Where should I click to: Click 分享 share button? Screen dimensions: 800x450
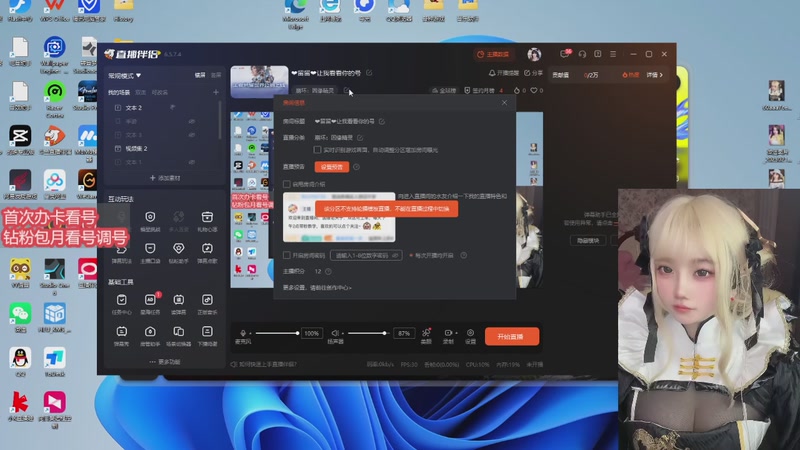click(x=534, y=73)
